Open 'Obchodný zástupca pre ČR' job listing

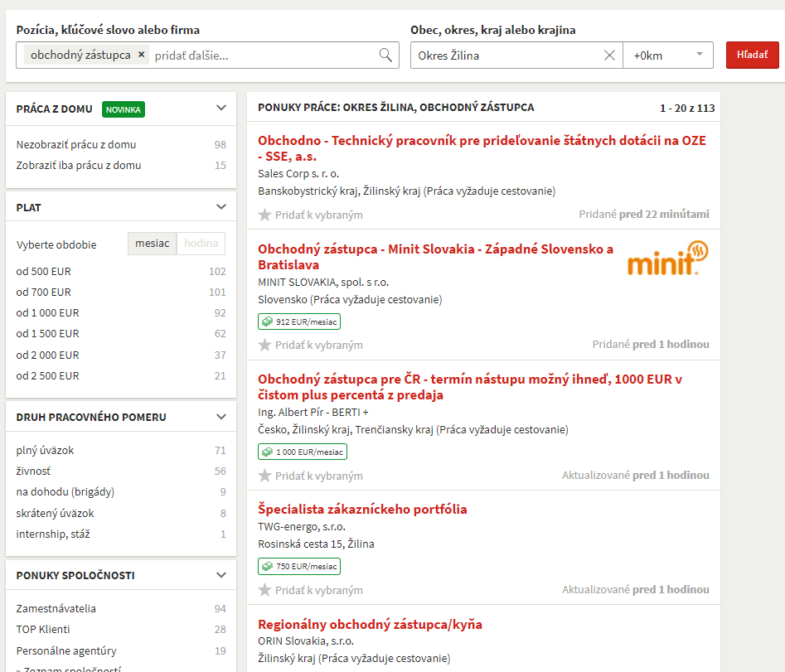pos(470,387)
